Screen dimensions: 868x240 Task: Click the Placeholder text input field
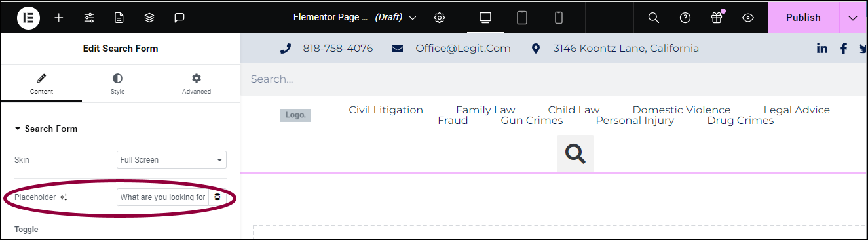(x=162, y=197)
